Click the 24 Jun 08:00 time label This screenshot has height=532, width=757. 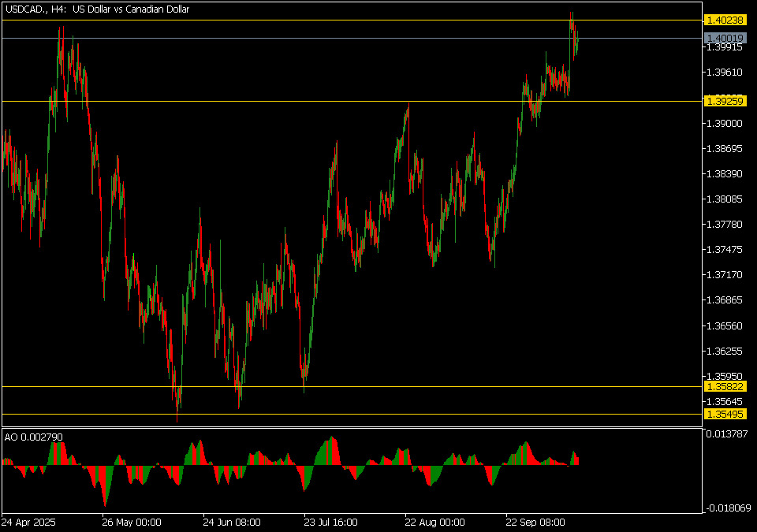click(232, 522)
